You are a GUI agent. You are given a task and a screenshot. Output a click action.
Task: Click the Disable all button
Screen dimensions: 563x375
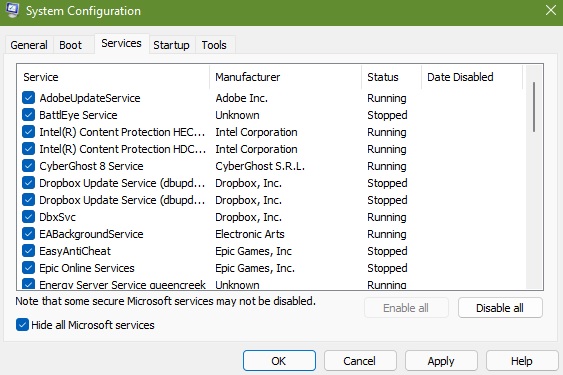coord(500,308)
